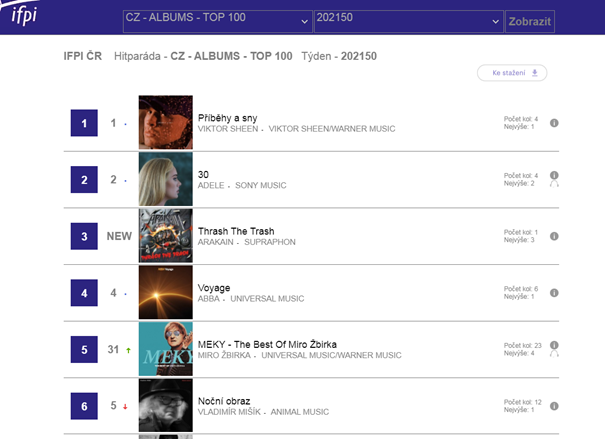Click title MEKY - The Best Of Miro Žbirka
This screenshot has width=605, height=439.
(267, 344)
